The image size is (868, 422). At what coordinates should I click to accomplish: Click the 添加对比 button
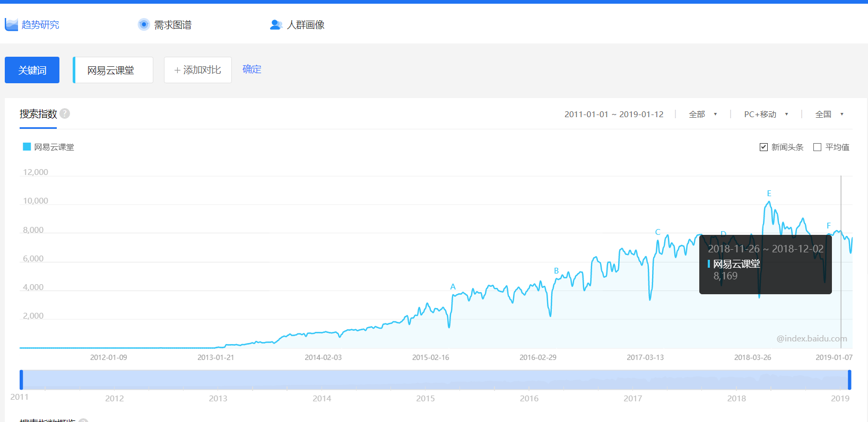[x=197, y=70]
